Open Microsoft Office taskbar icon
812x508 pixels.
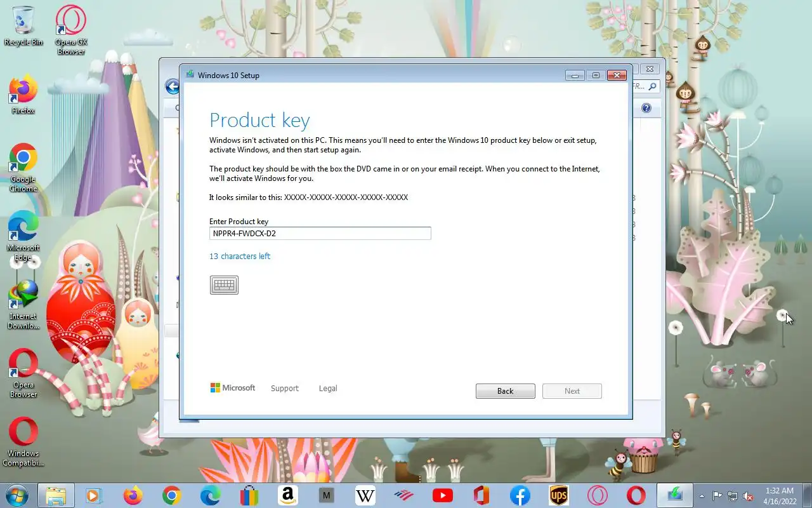click(481, 495)
